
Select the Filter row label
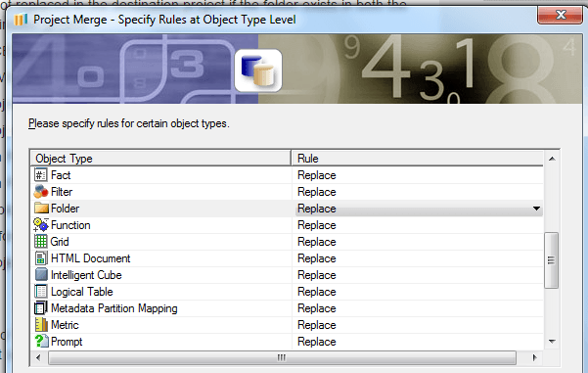coord(62,192)
